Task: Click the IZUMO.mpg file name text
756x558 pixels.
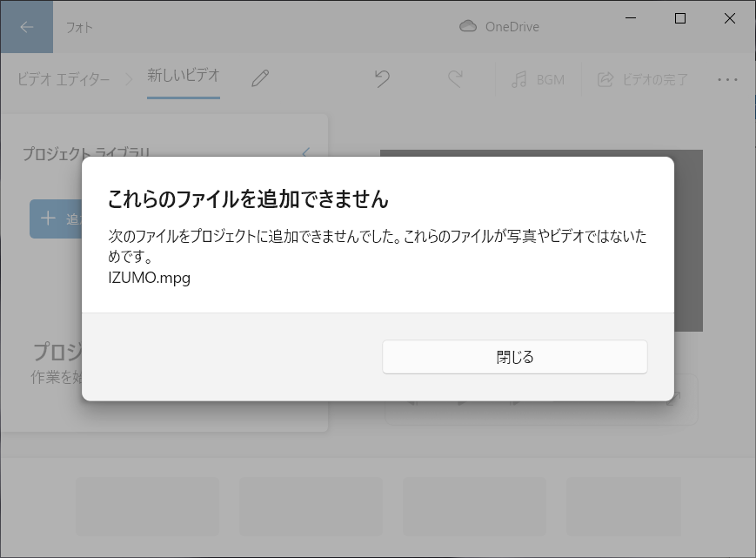Action: coord(149,278)
